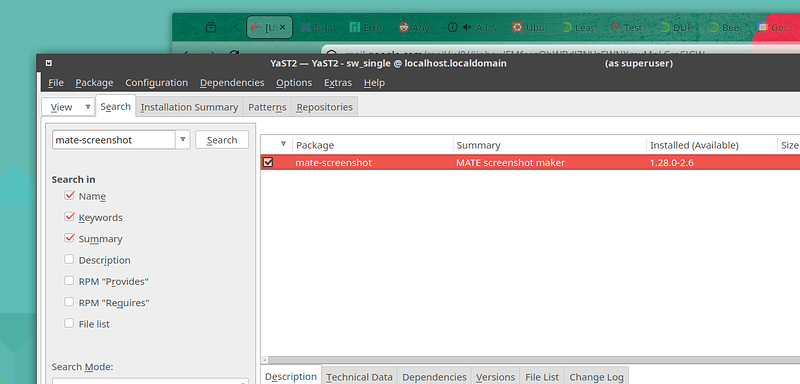800x384 pixels.
Task: Open the Google Calendar 'Goo' browser tab
Action: [774, 28]
